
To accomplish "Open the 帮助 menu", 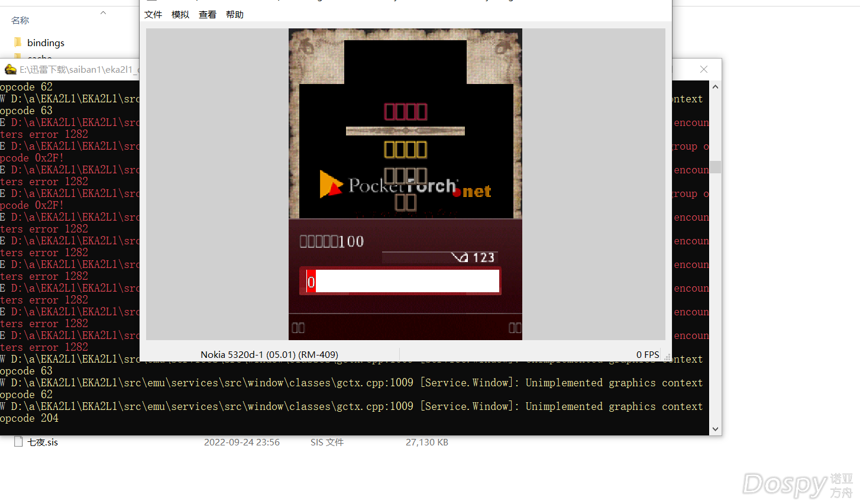I will click(x=235, y=14).
